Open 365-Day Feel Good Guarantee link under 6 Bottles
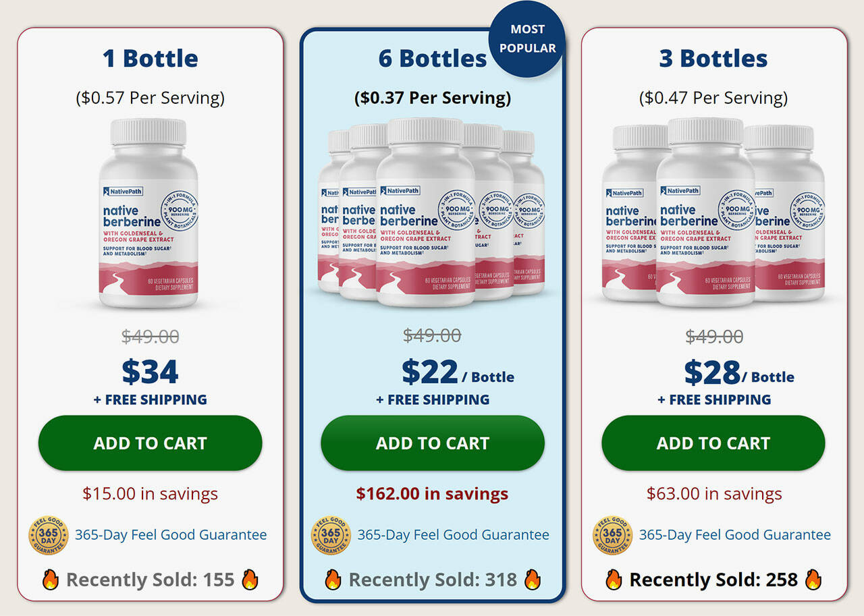 [453, 535]
